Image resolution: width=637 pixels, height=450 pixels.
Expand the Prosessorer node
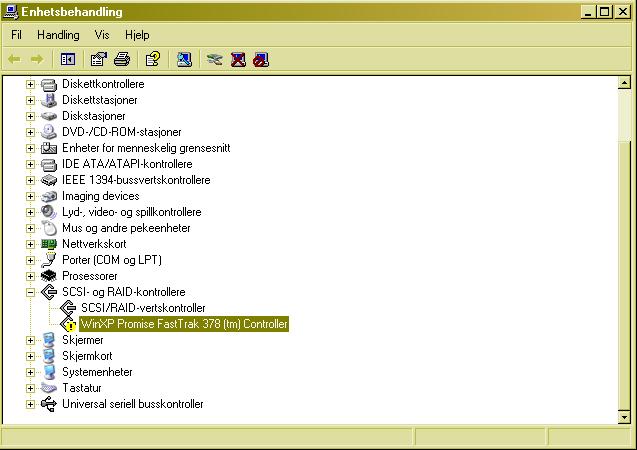point(30,277)
